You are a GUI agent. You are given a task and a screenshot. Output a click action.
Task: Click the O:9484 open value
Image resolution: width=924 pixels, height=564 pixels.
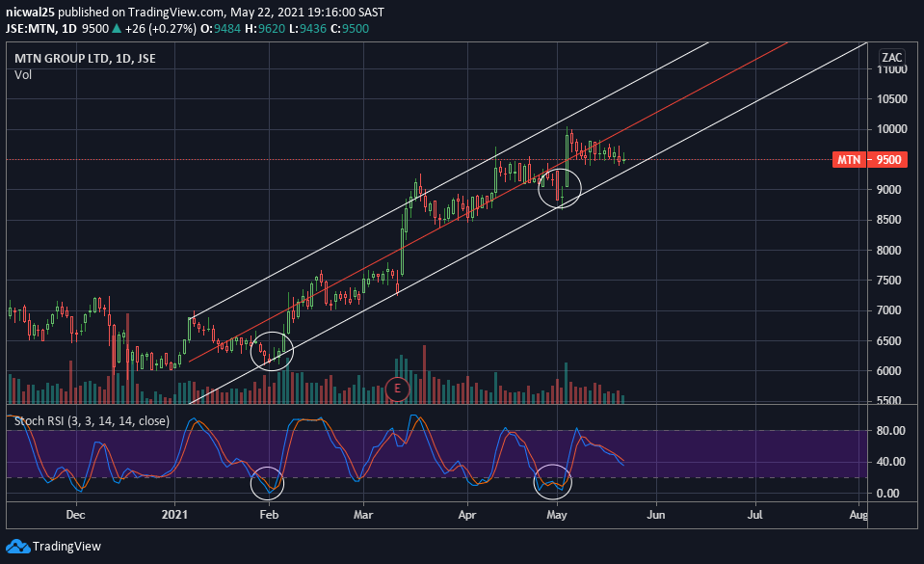click(221, 28)
